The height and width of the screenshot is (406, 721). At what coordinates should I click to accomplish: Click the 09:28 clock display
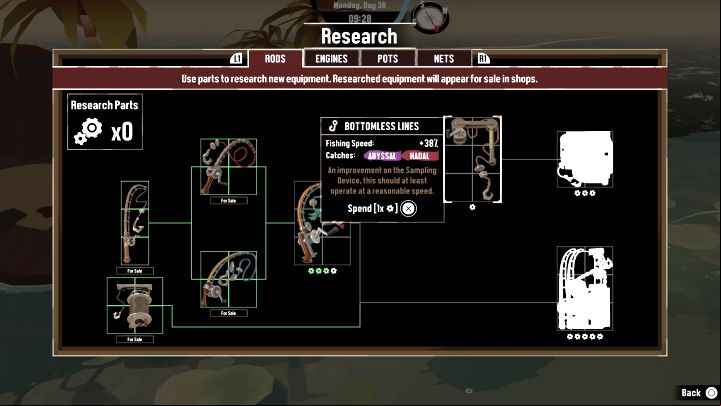tap(360, 18)
